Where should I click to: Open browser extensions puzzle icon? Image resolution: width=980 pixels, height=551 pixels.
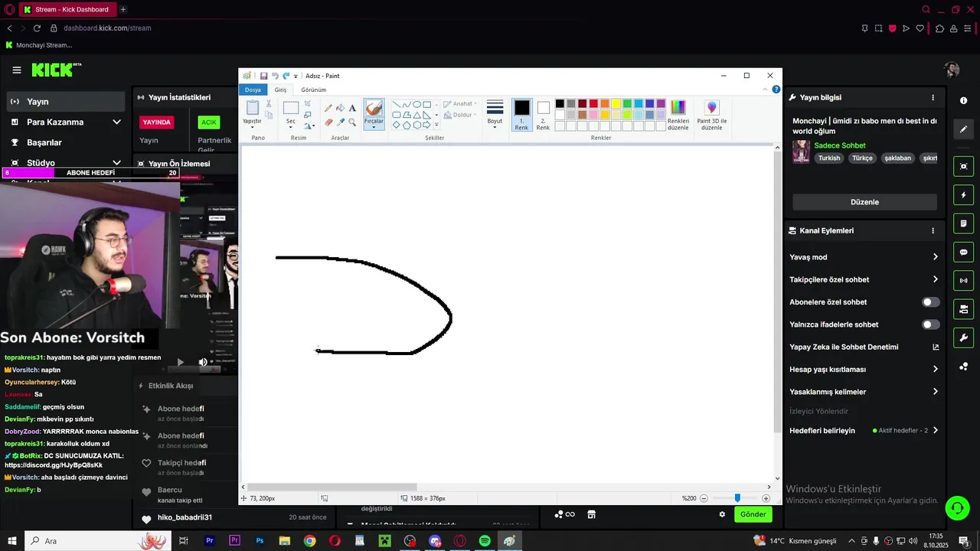click(x=939, y=28)
